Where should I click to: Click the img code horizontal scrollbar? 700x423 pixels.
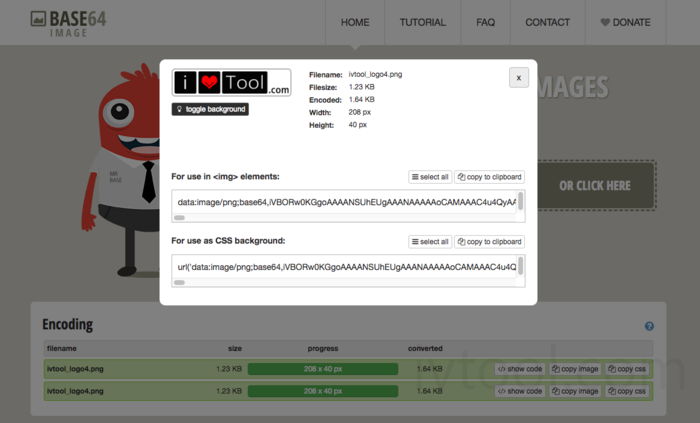coord(180,217)
